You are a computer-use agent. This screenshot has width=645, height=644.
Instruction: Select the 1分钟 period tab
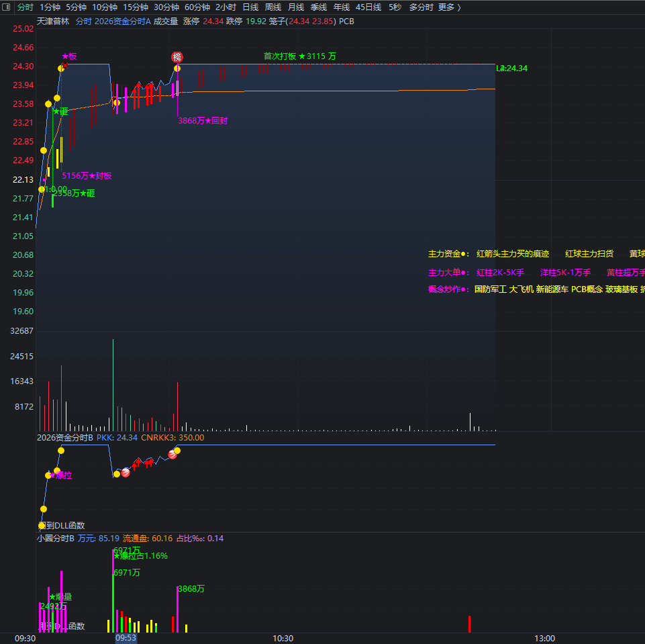[50, 7]
